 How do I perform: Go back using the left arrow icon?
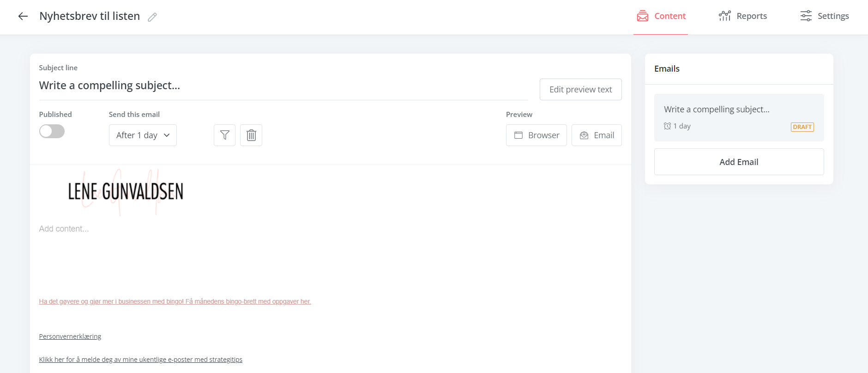pyautogui.click(x=23, y=17)
